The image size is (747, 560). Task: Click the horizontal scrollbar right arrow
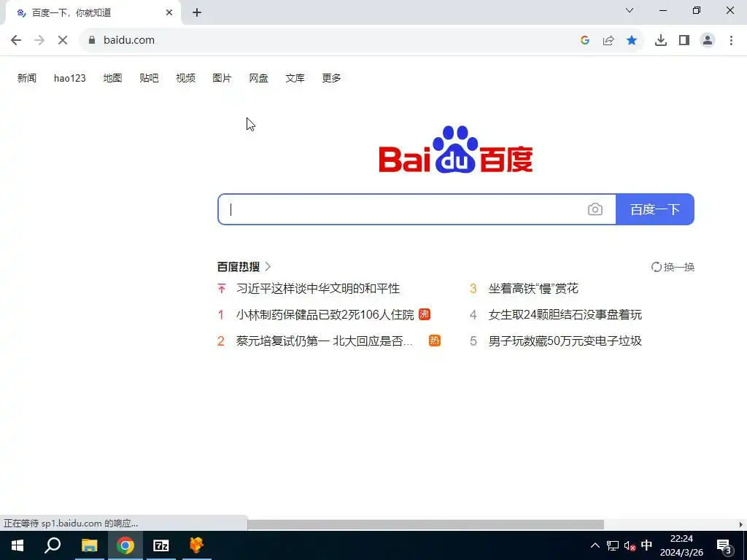click(x=741, y=524)
